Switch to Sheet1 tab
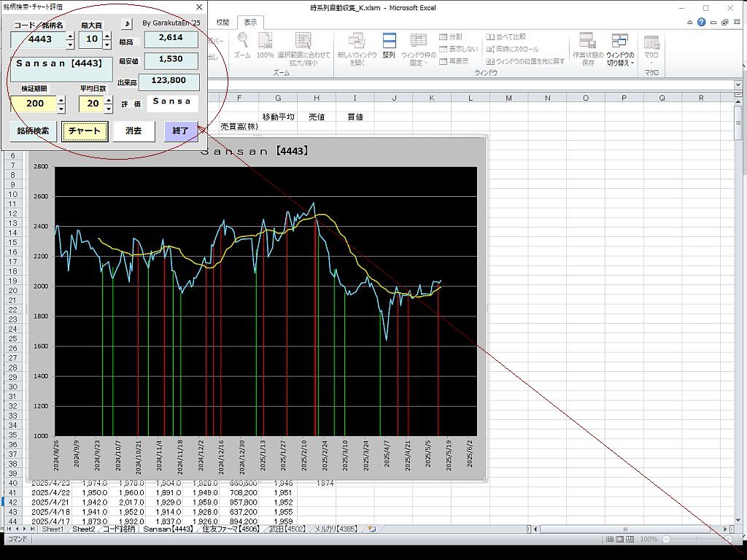The image size is (747, 560). coord(53,529)
